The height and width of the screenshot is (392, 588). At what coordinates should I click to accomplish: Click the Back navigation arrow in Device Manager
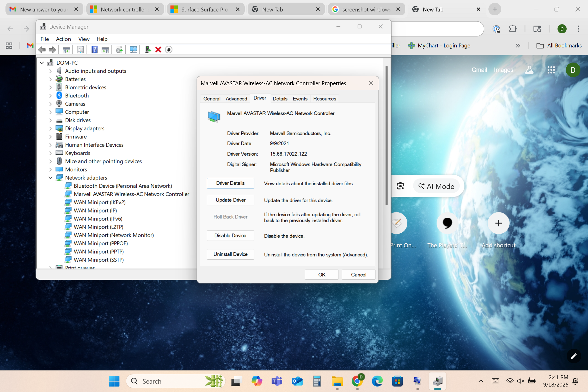(42, 49)
